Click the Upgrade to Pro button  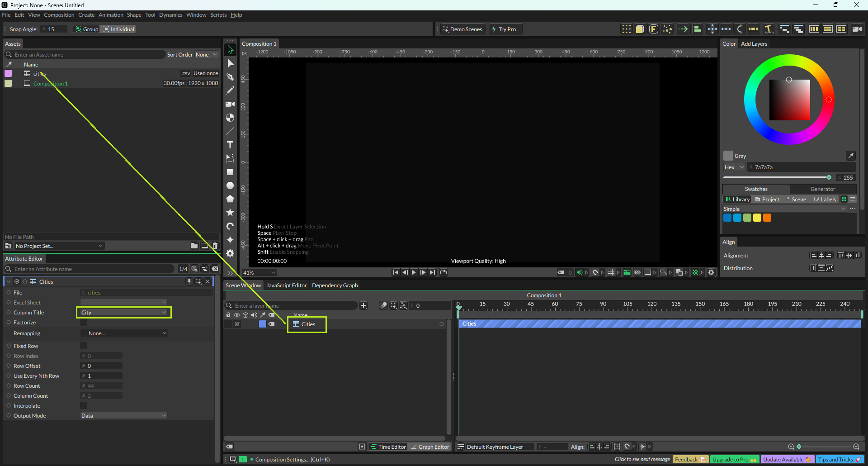[734, 460]
